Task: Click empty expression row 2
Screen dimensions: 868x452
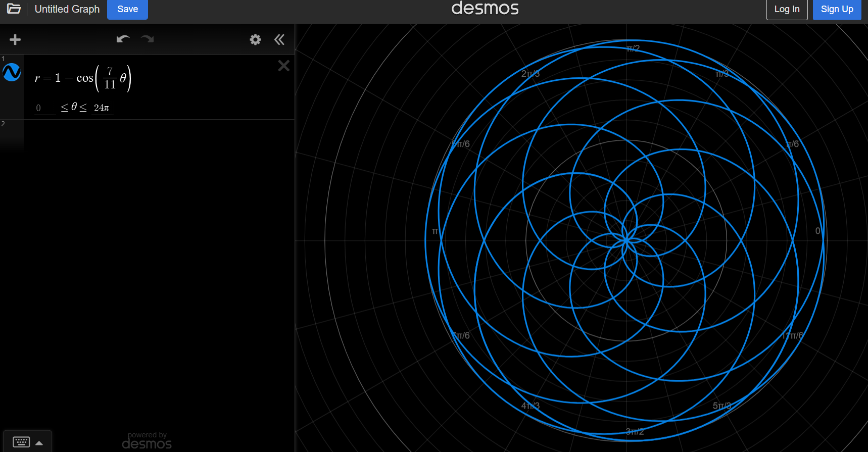Action: pos(159,136)
